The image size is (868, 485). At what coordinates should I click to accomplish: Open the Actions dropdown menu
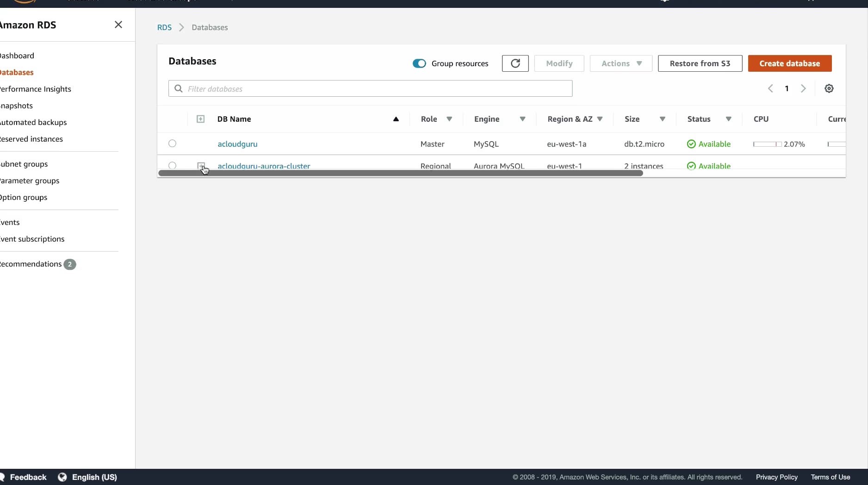coord(621,63)
